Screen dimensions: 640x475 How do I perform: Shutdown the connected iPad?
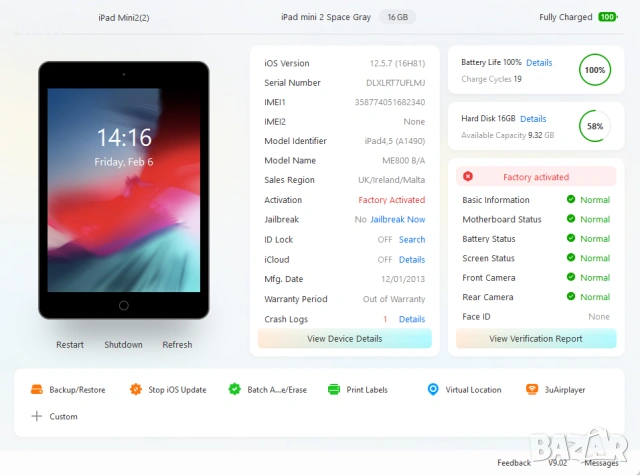(123, 345)
